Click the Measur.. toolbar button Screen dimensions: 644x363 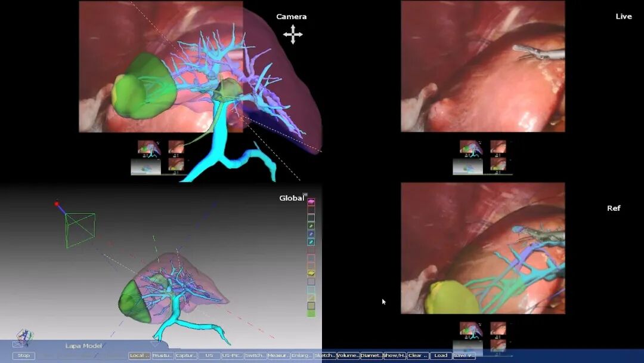[278, 356]
